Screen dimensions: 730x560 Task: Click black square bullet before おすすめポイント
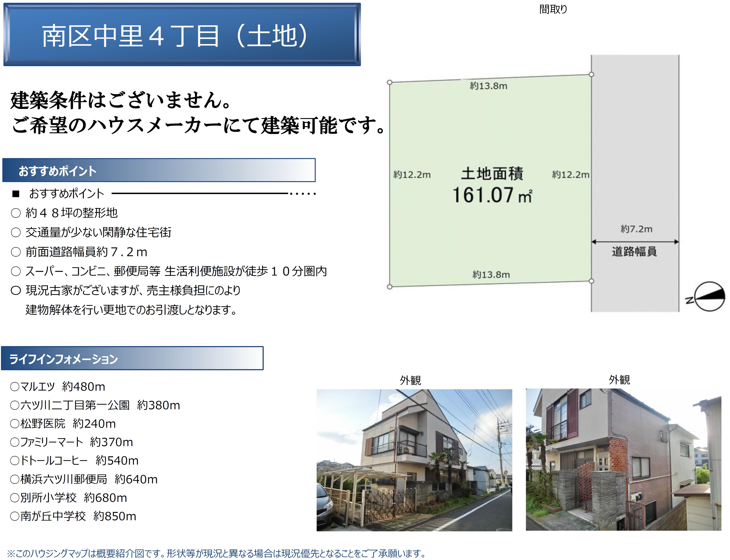click(16, 194)
